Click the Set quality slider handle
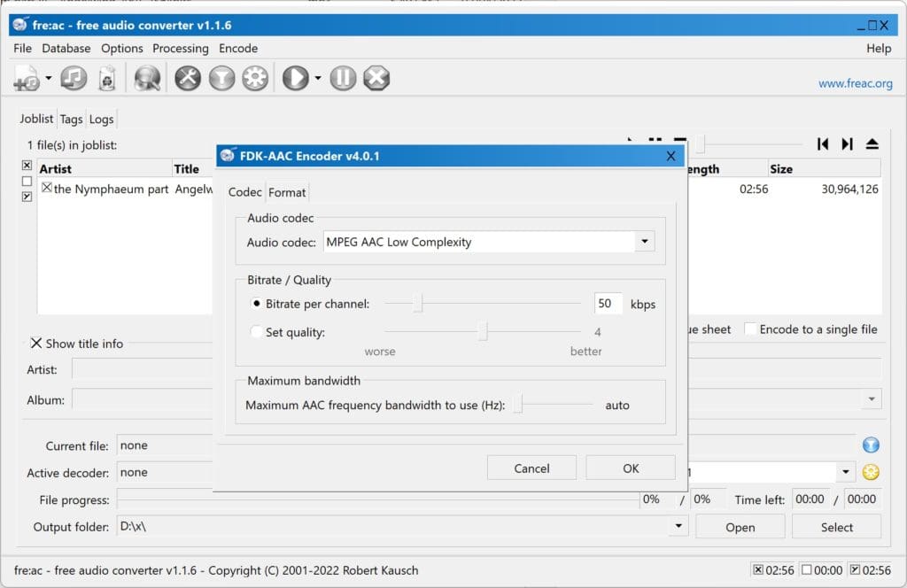The width and height of the screenshot is (907, 588). (483, 331)
